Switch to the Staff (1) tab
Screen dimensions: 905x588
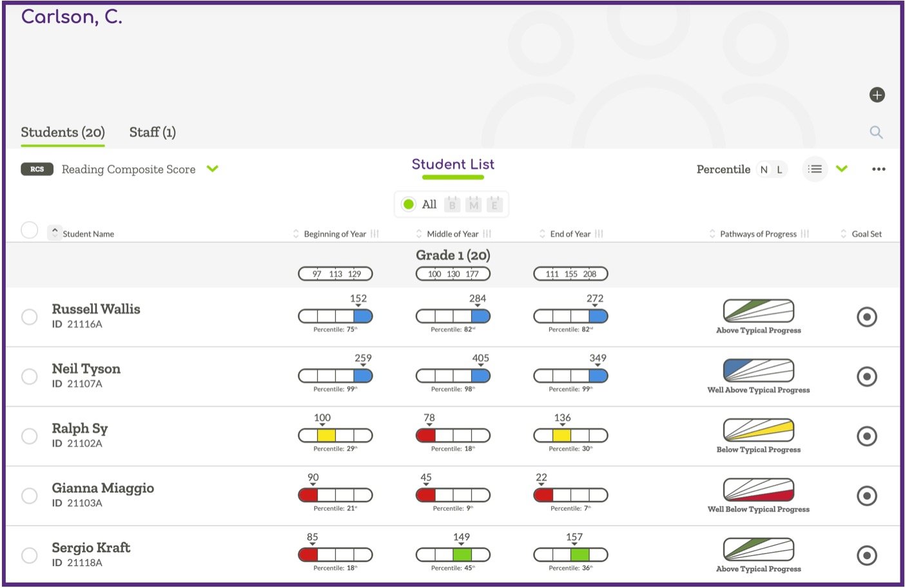[152, 133]
